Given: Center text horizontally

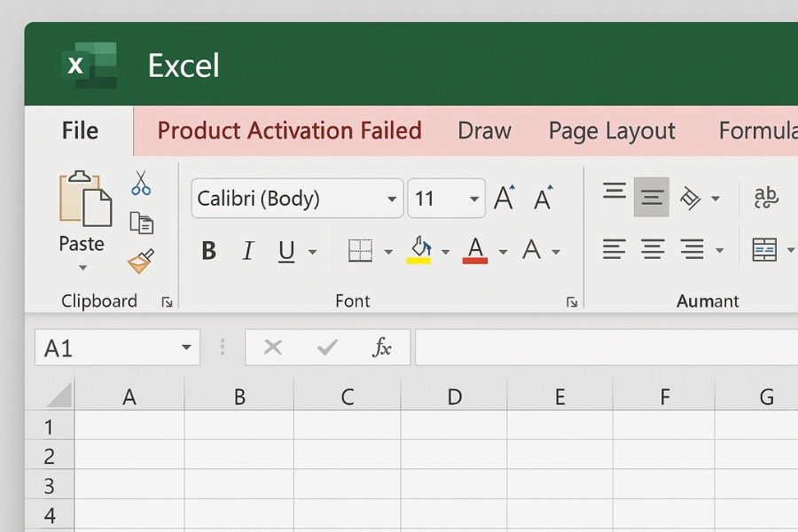Looking at the screenshot, I should 653,249.
